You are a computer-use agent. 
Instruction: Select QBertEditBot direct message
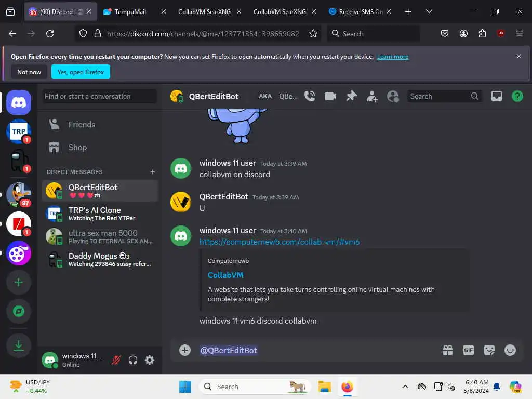pos(100,191)
